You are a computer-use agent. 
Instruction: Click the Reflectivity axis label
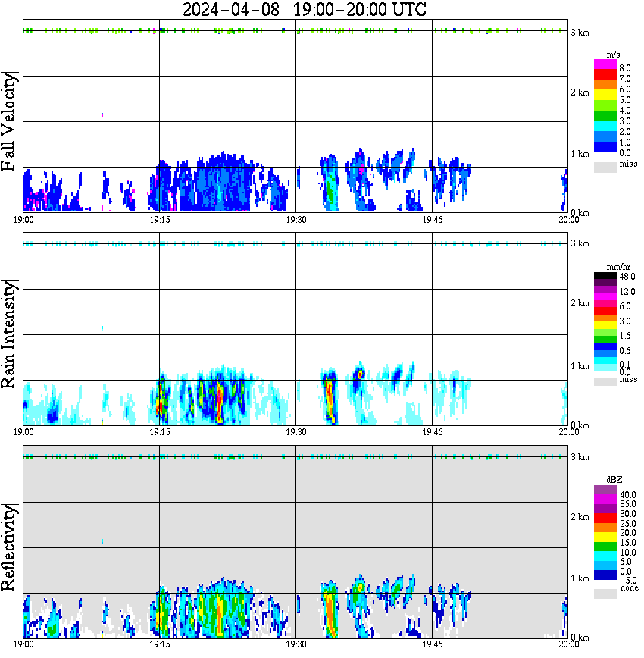point(8,547)
